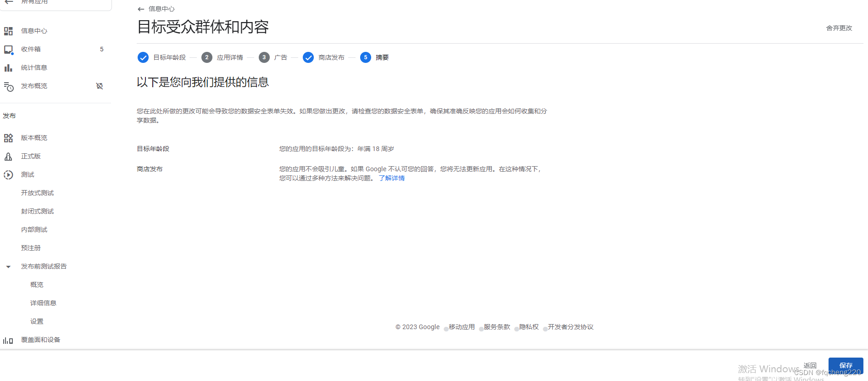Click the inbox count badge 5

(x=102, y=49)
